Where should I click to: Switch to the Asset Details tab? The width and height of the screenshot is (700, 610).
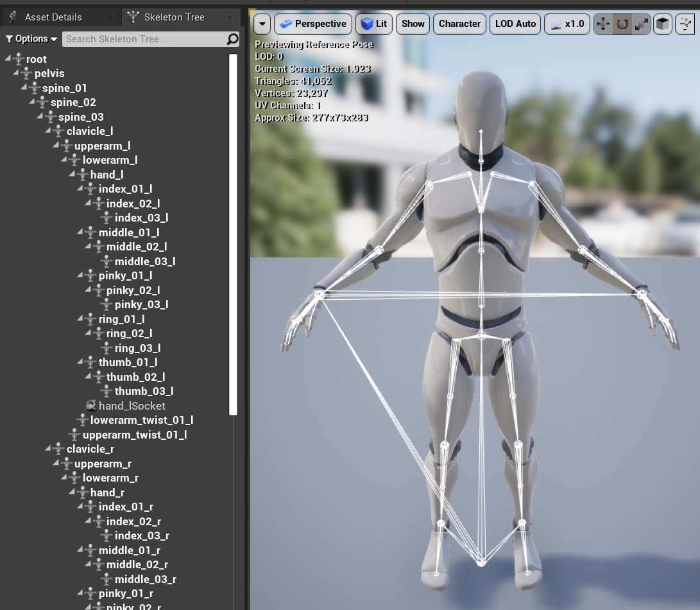click(x=53, y=17)
